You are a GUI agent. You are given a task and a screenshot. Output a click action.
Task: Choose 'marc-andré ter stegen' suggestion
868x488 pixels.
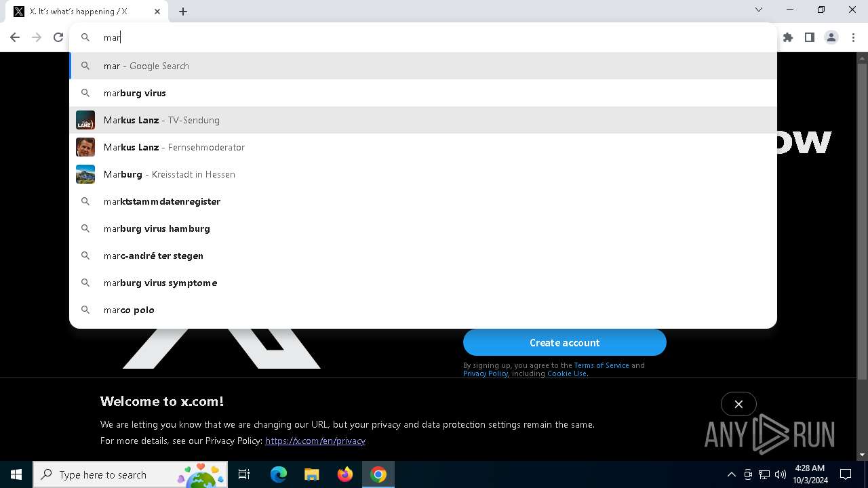click(423, 256)
